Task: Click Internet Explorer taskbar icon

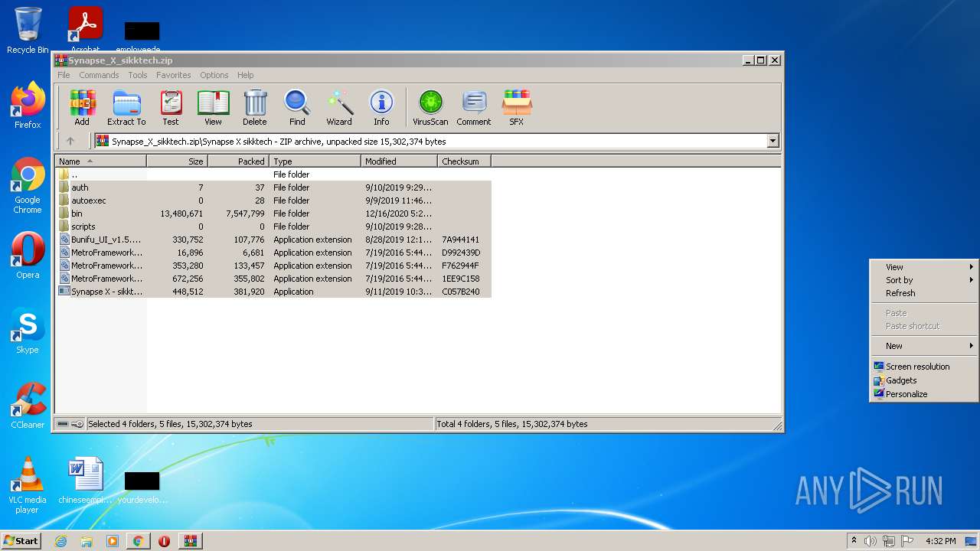Action: pyautogui.click(x=61, y=541)
